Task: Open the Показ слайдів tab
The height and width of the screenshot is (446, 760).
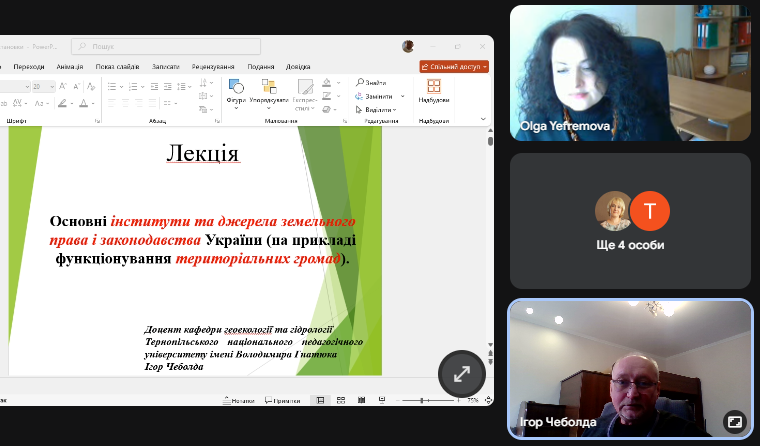Action: (117, 66)
